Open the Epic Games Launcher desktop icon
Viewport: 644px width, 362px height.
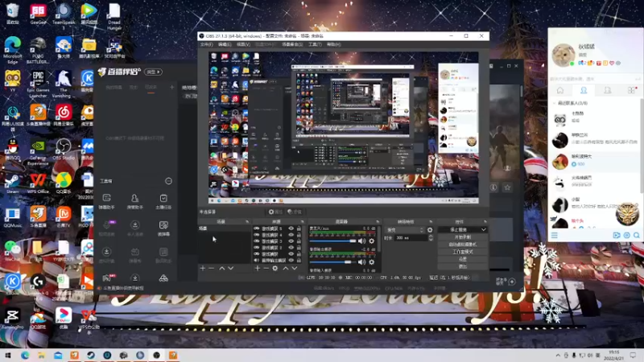[x=38, y=84]
